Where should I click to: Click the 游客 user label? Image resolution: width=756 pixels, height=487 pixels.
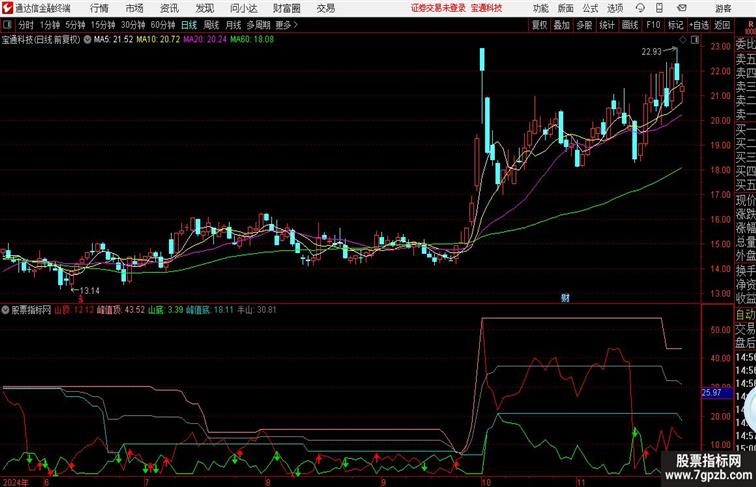[723, 8]
